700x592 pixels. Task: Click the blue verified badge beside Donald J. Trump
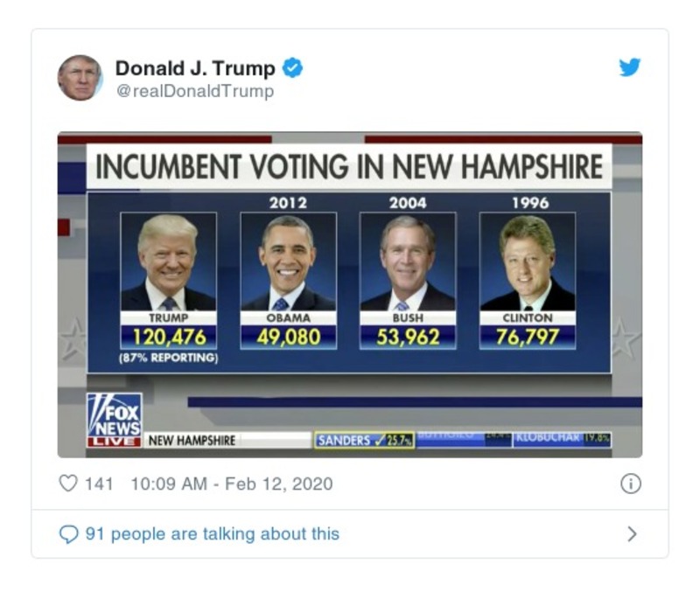point(293,69)
